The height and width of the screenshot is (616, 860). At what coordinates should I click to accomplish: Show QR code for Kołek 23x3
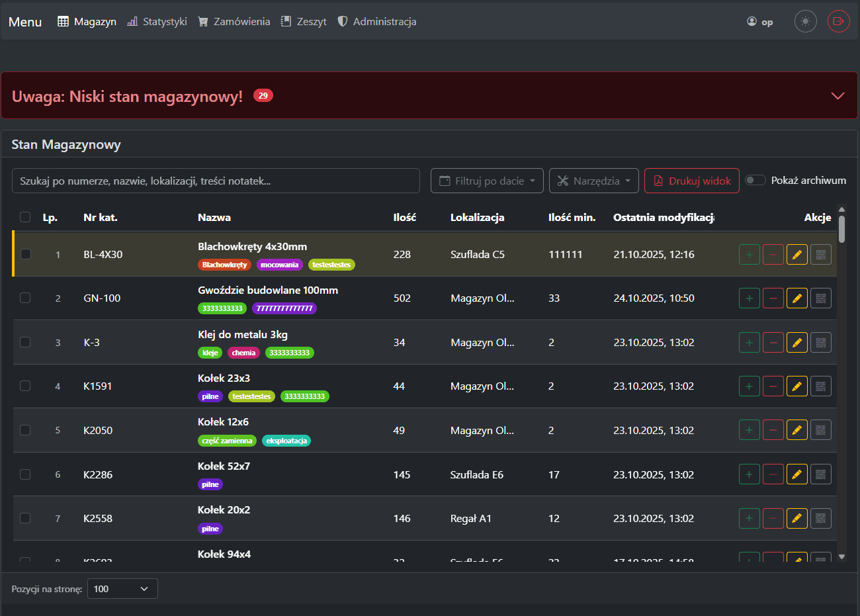[820, 386]
